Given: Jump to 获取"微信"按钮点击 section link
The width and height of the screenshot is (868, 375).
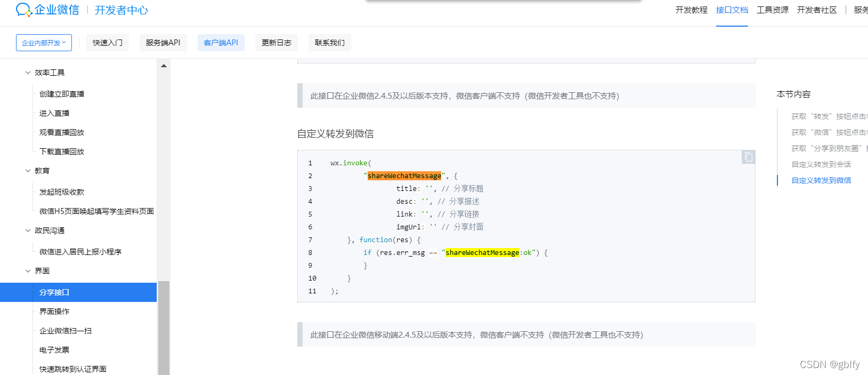Looking at the screenshot, I should [830, 132].
